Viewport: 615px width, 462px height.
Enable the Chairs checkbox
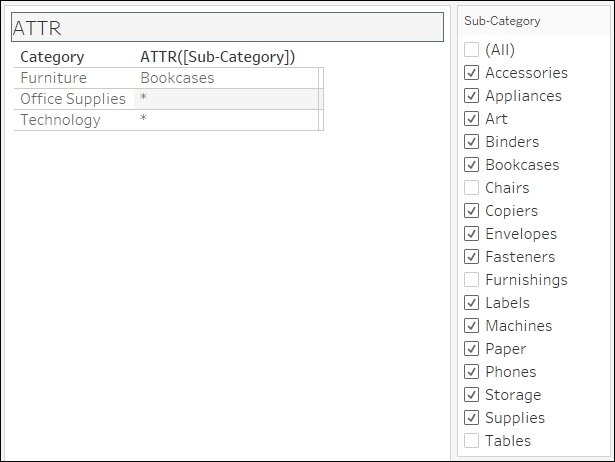[x=471, y=187]
